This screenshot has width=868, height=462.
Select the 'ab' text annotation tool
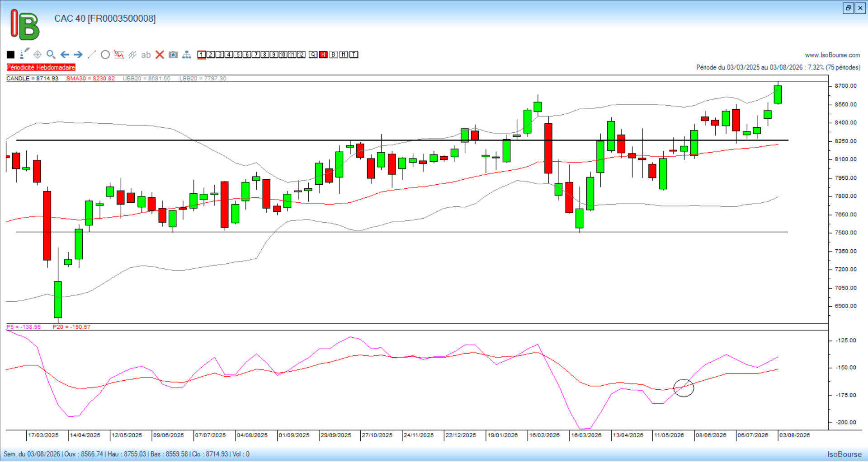pos(146,55)
